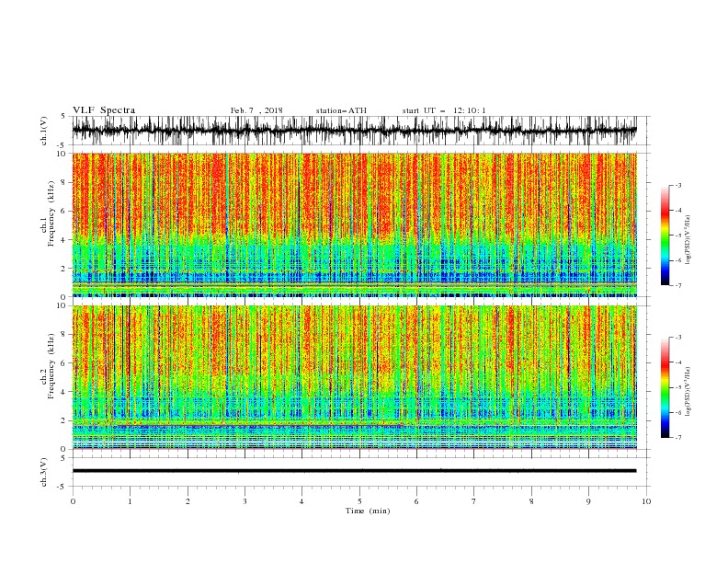The height and width of the screenshot is (563, 728).
Task: Click time axis tick label "9"
Action: (588, 501)
